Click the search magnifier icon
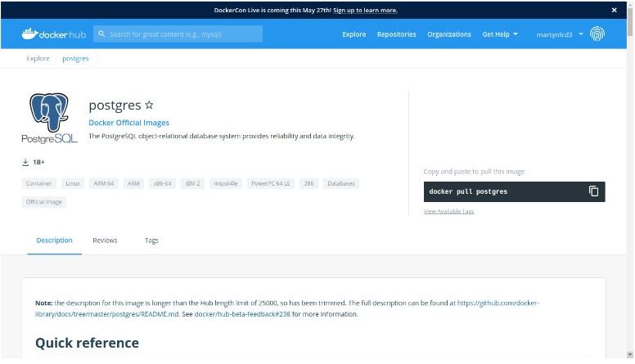This screenshot has height=364, width=635. click(101, 34)
